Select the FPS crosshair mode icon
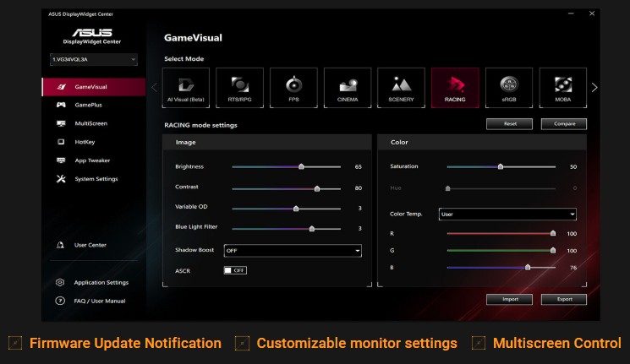 tap(293, 87)
